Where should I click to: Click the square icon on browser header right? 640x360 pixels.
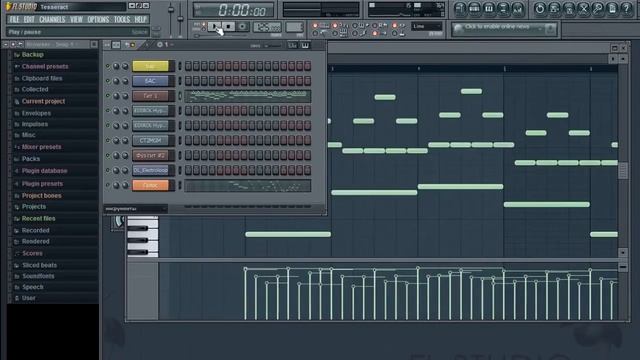94,44
